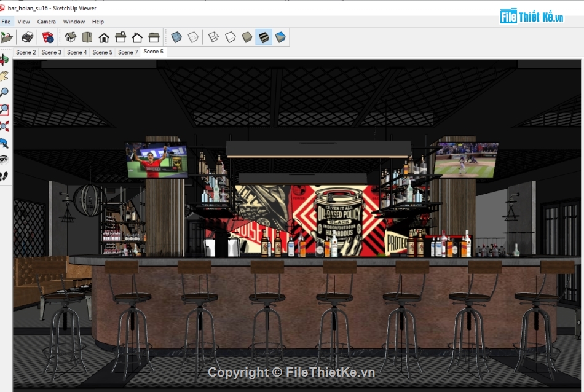Select the Walk footprints tool
The width and height of the screenshot is (584, 392).
(x=4, y=176)
